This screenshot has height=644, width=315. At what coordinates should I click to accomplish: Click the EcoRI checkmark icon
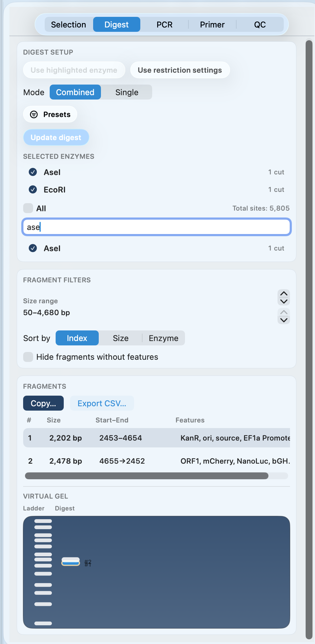click(x=32, y=189)
